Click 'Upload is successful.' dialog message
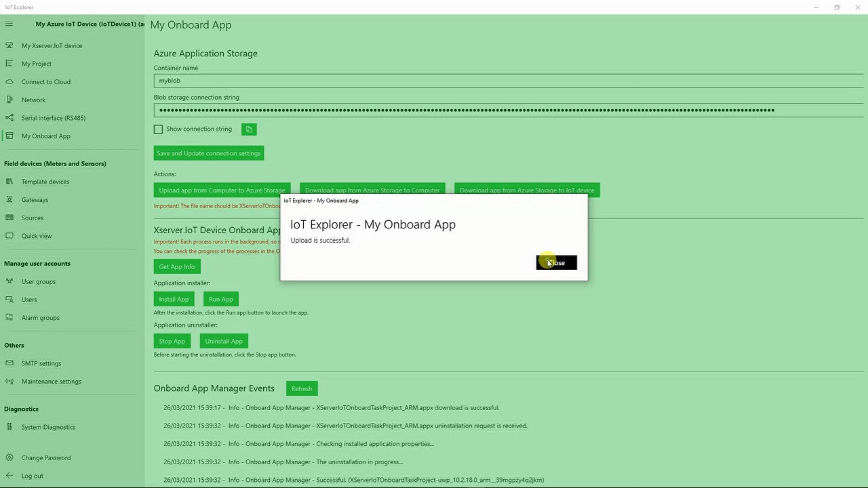Viewport: 868px width, 488px height. [320, 240]
